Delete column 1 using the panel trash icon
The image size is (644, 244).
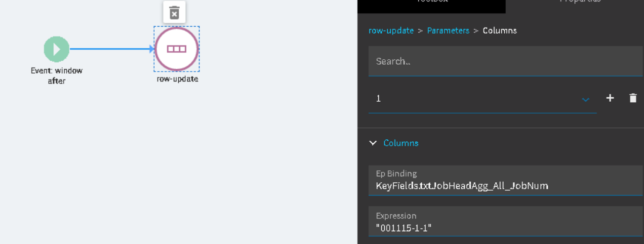coord(633,98)
